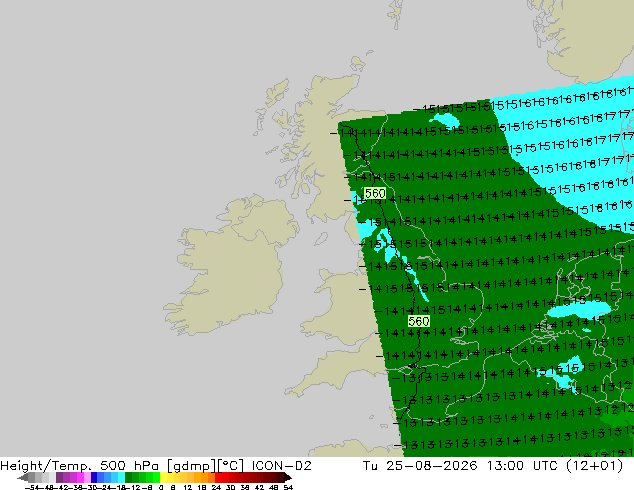Click the 'ICON-D2' model name
Viewport: 634px width, 490px height.
pyautogui.click(x=281, y=466)
